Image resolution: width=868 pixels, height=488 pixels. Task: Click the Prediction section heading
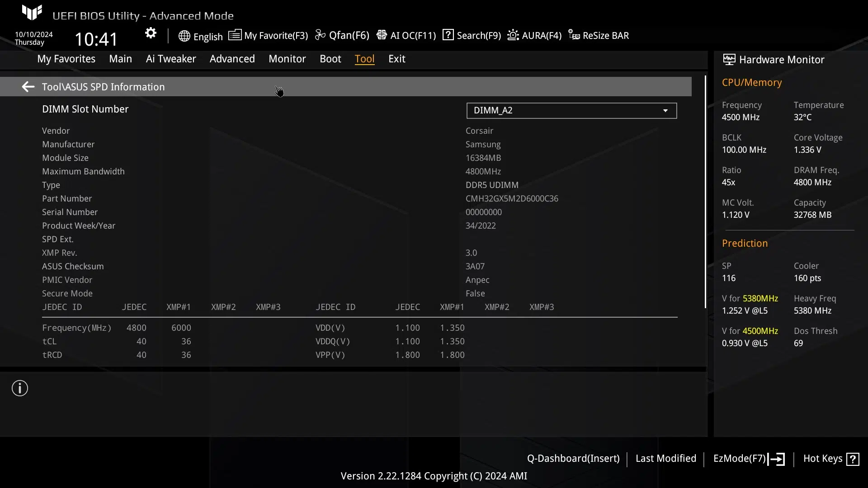pos(745,244)
